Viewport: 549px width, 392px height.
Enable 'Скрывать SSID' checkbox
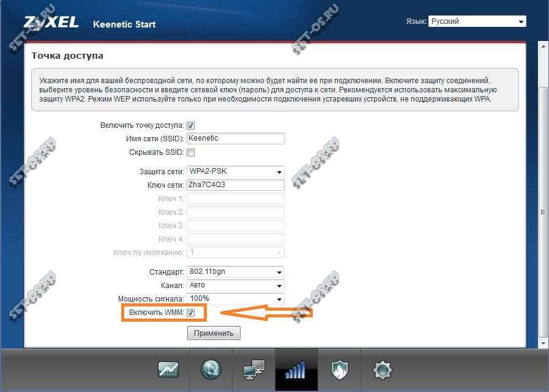pyautogui.click(x=190, y=152)
